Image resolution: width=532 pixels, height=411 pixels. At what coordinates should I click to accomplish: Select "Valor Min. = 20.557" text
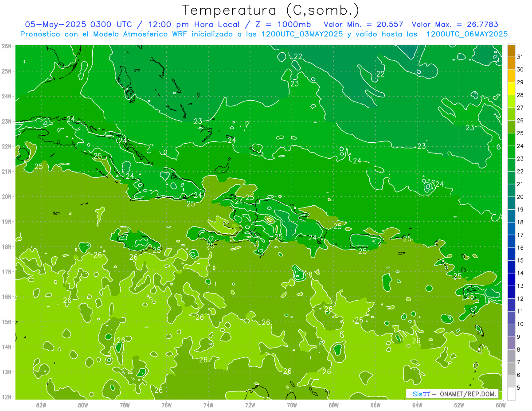pyautogui.click(x=364, y=24)
